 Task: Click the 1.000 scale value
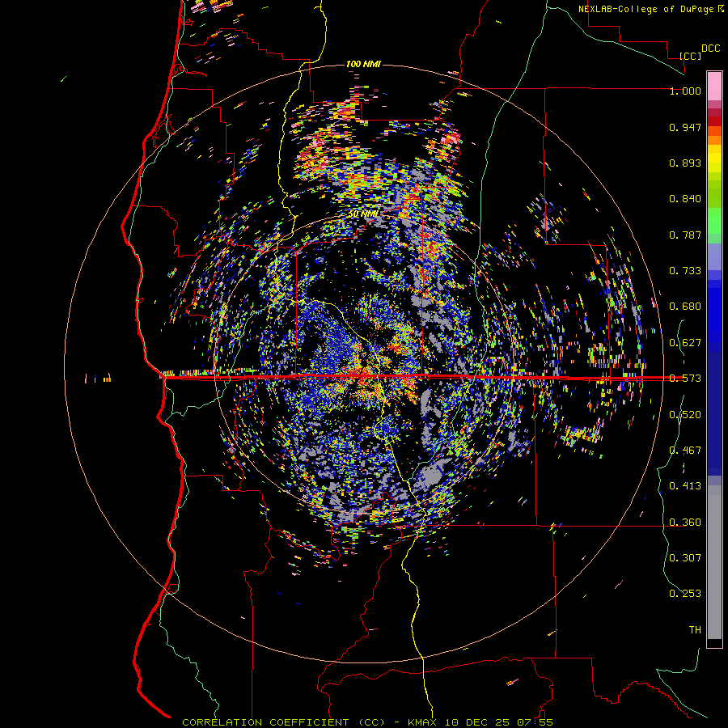point(685,91)
